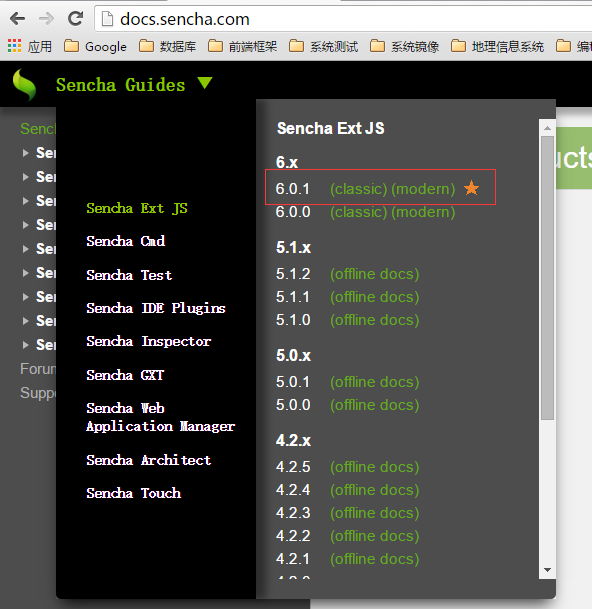Select Sencha Inspector menu entry
Image resolution: width=592 pixels, height=609 pixels.
coord(149,341)
